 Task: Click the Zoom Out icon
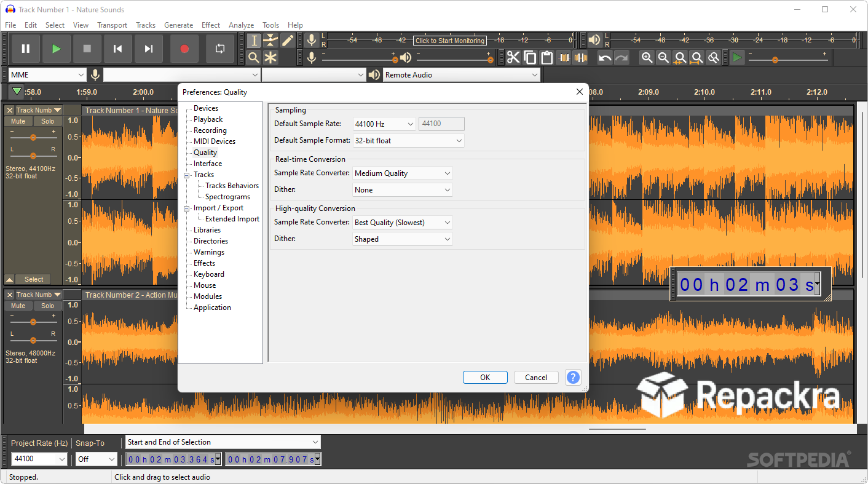pyautogui.click(x=663, y=58)
